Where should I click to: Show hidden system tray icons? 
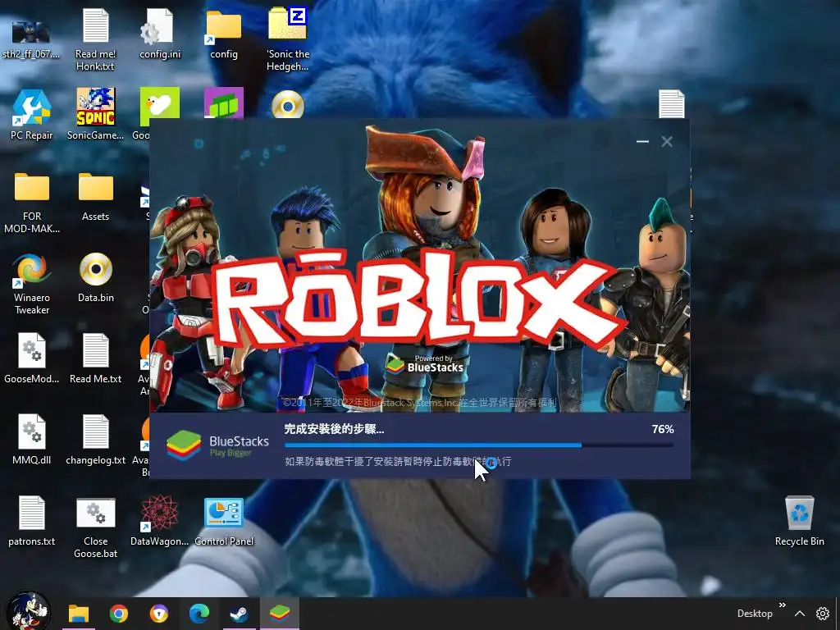click(799, 614)
